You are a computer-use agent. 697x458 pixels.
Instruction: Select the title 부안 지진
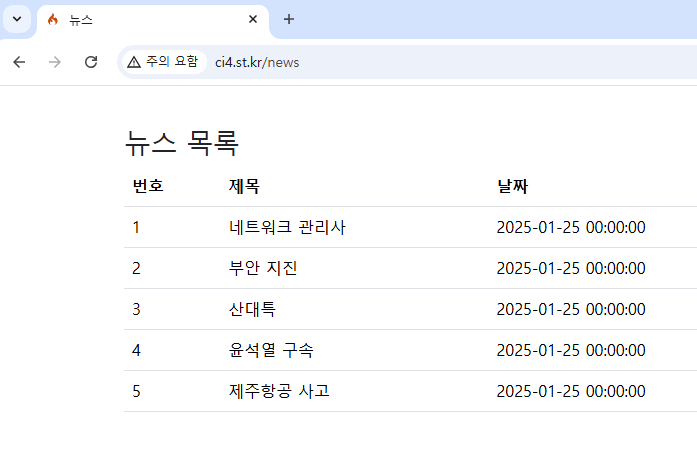pos(263,268)
